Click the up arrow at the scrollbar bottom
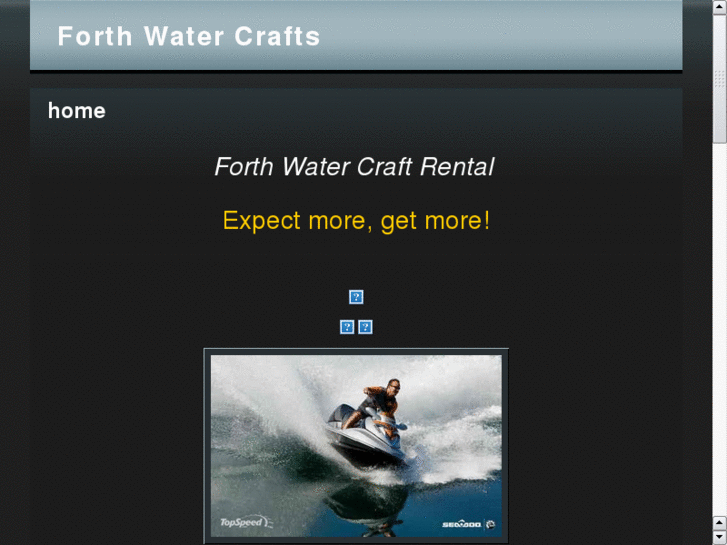This screenshot has height=545, width=727. click(x=720, y=523)
